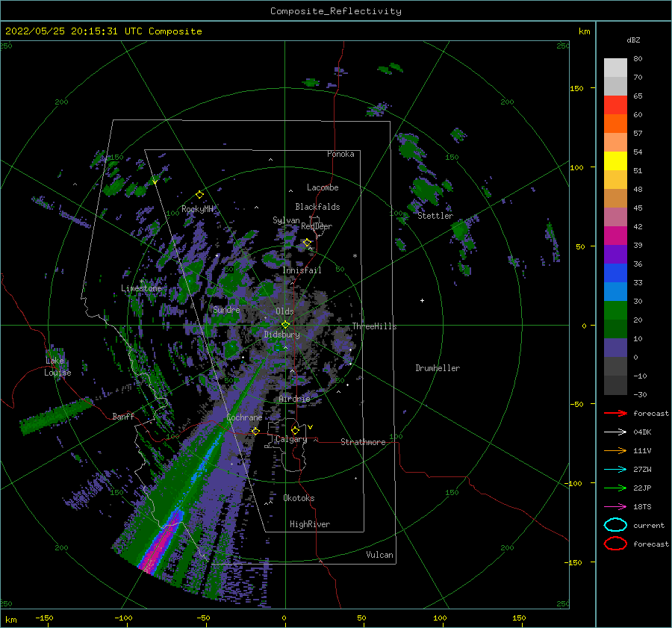Click the dBZ legend heading

point(633,40)
